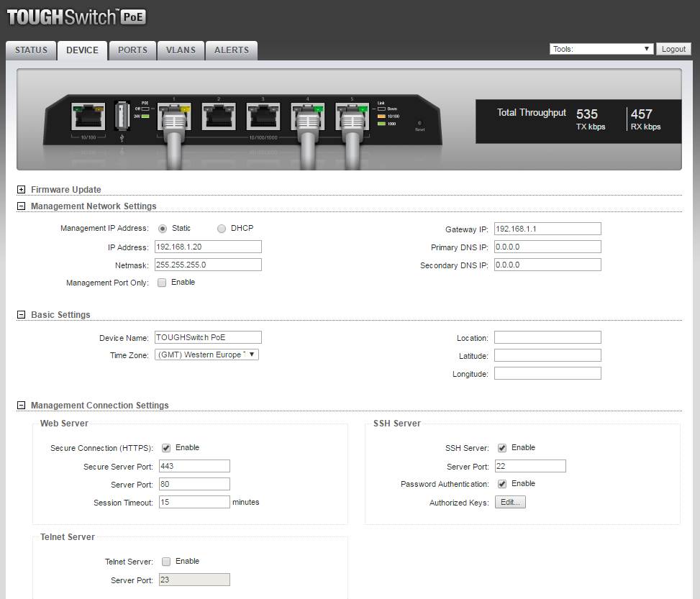Switch to the PORTS tab
The height and width of the screenshot is (599, 700).
(132, 50)
